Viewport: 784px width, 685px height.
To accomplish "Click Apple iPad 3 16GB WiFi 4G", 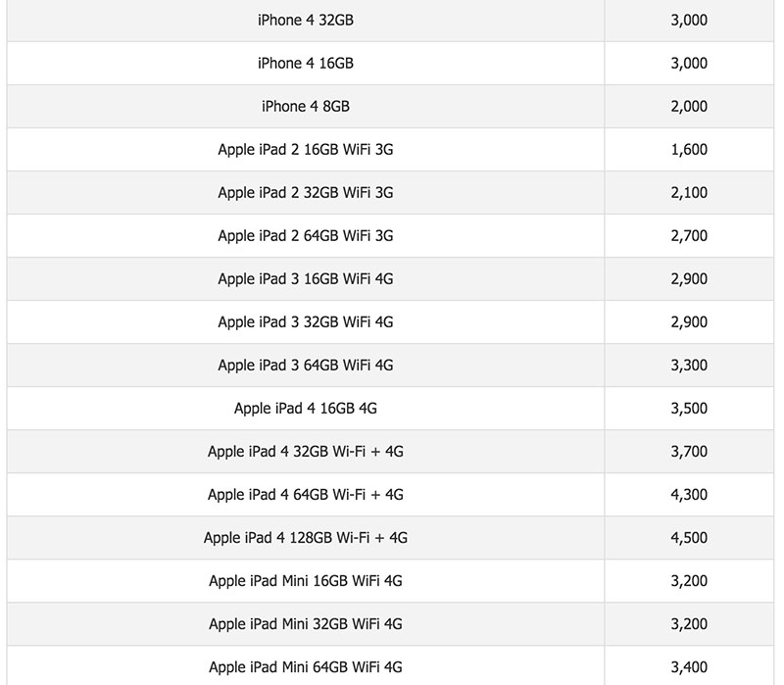I will pos(305,279).
